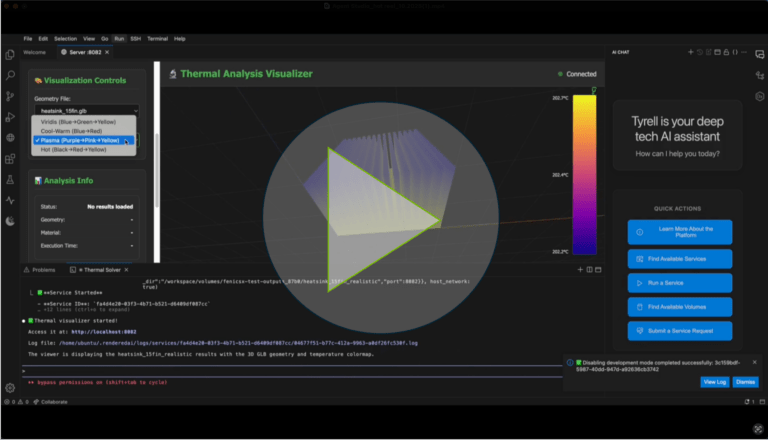Open the Source Control view
This screenshot has width=768, height=440.
10,96
